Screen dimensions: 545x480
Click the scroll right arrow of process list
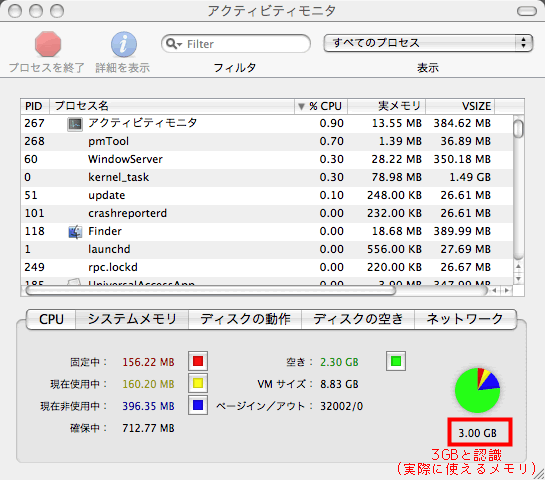pos(507,291)
